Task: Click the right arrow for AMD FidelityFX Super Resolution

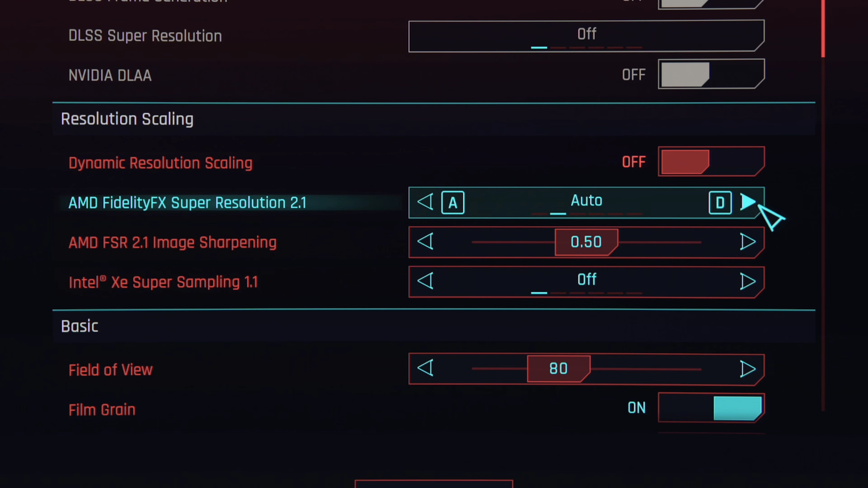Action: point(748,202)
